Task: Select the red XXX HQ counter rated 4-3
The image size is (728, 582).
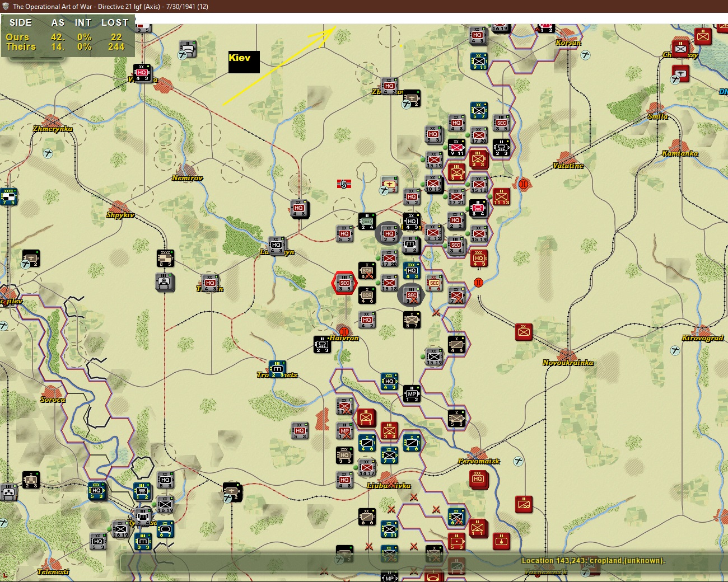Action: click(x=479, y=259)
